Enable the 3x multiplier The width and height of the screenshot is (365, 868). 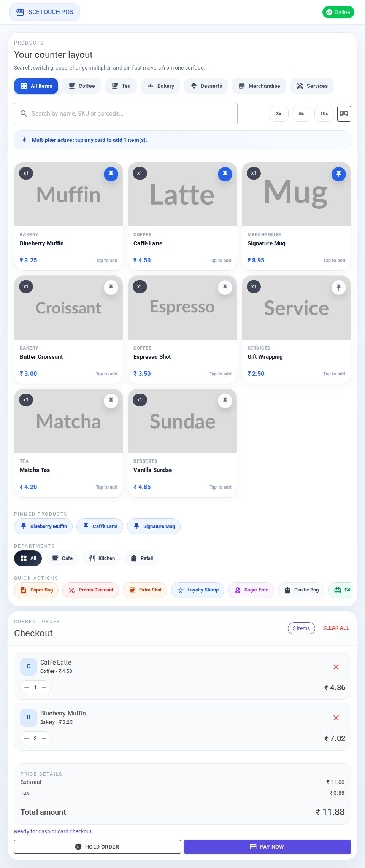[x=278, y=113]
